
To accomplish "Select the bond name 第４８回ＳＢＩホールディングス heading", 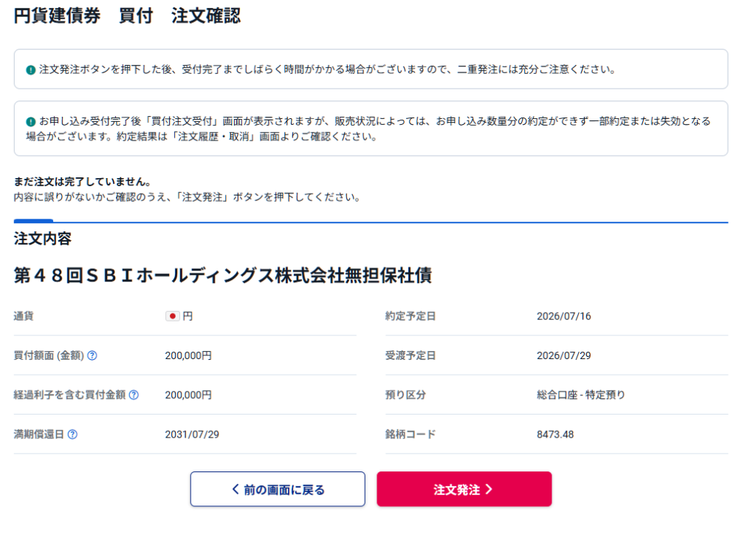I will coord(223,276).
